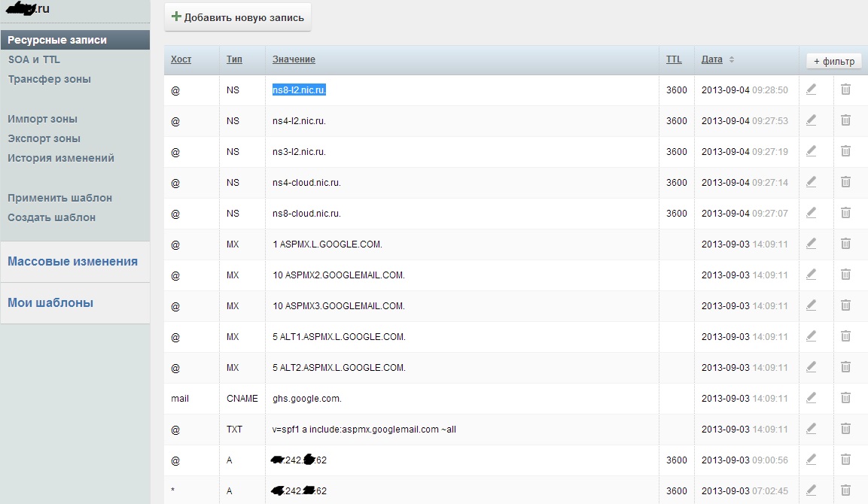
Task: Open Трансфер зоны section
Action: coord(49,79)
